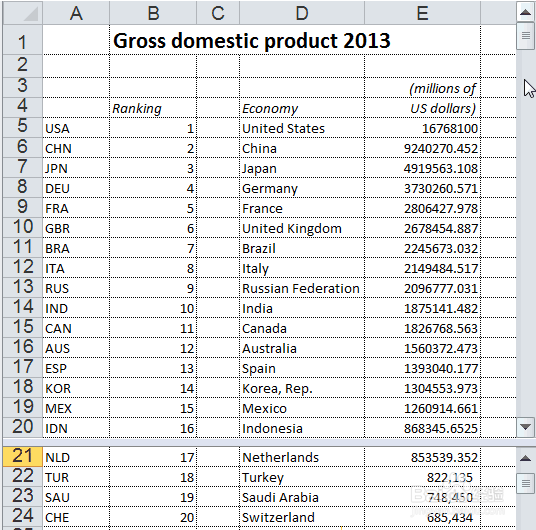Click ranking cell with value 20

pos(153,517)
